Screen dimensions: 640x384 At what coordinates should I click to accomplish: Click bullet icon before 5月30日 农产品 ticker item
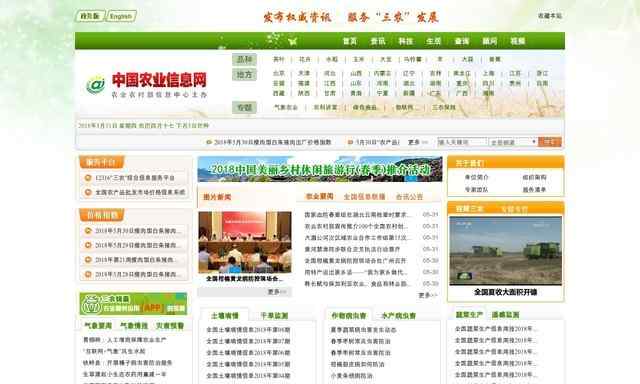point(350,142)
